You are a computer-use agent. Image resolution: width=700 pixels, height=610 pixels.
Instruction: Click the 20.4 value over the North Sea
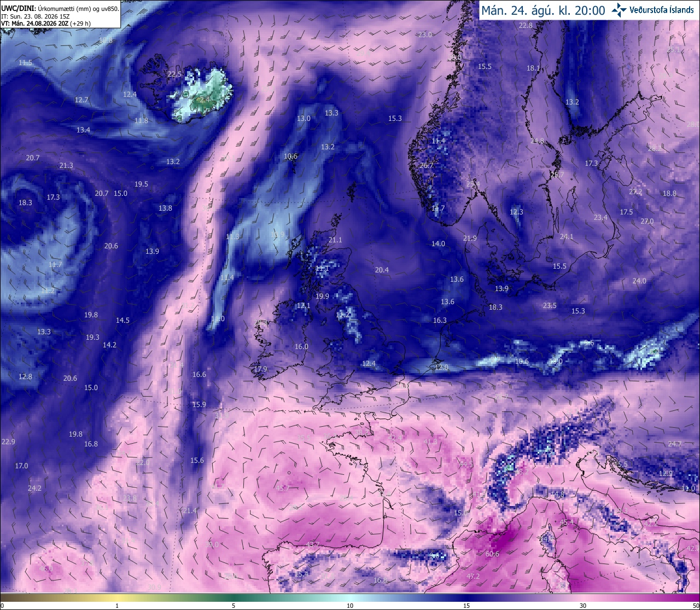click(x=382, y=270)
